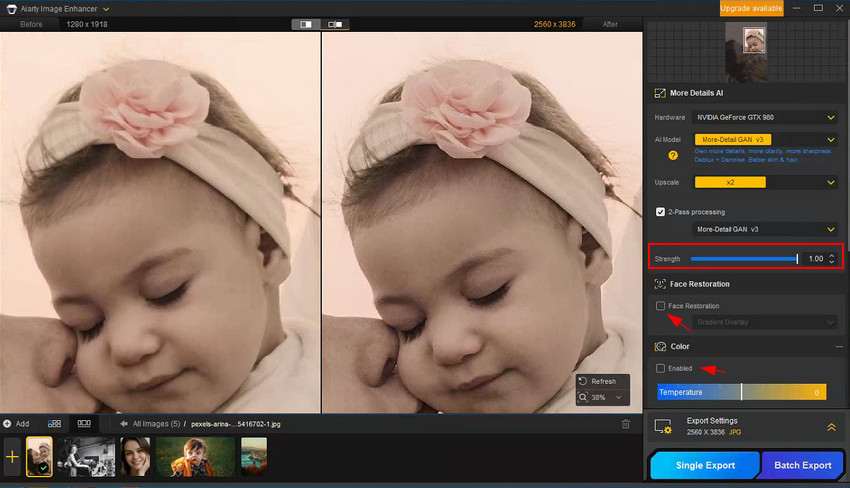Click the Face Restoration section icon
The height and width of the screenshot is (488, 850).
[x=660, y=284]
